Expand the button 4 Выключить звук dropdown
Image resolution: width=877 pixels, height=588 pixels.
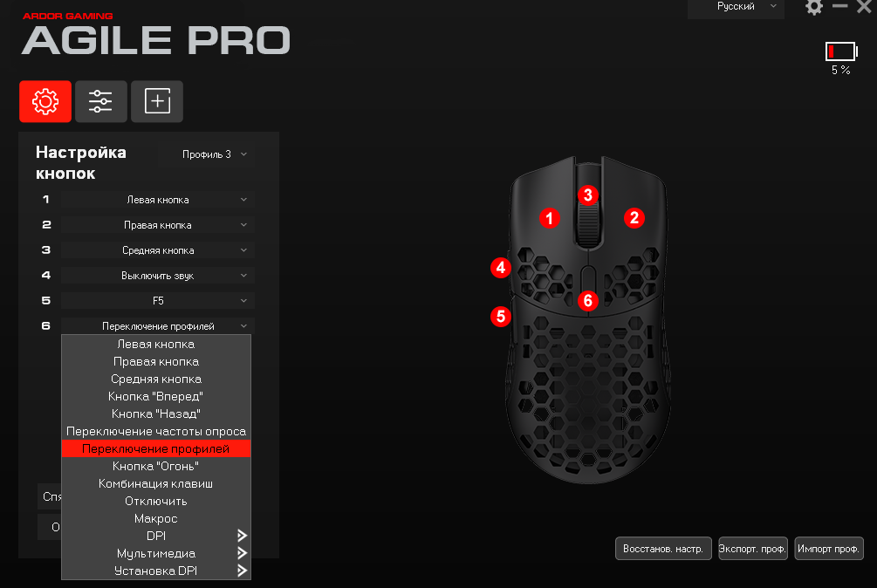[x=158, y=276]
